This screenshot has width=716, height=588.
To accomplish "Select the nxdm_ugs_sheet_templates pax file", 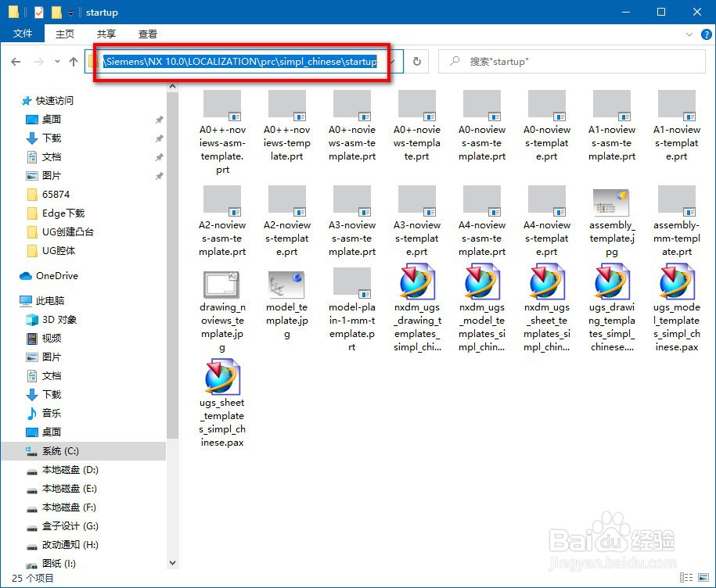I will click(547, 308).
